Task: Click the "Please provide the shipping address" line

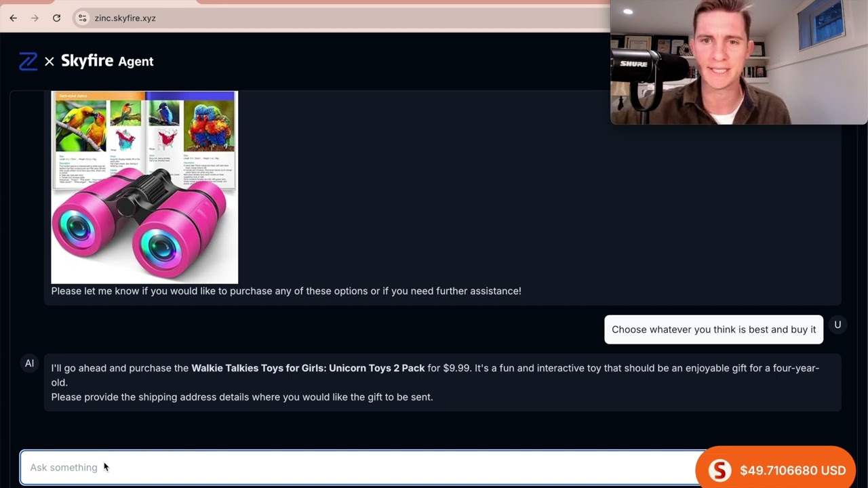Action: pyautogui.click(x=242, y=396)
